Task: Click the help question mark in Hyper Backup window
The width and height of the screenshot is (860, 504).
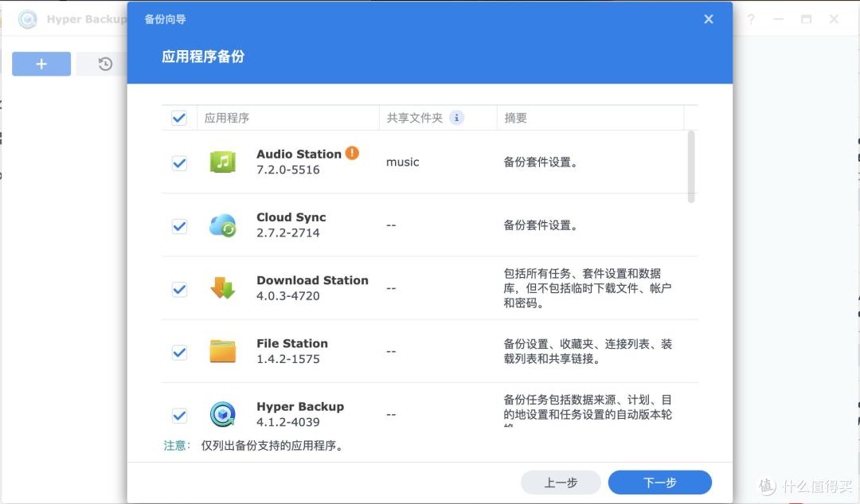Action: point(751,19)
